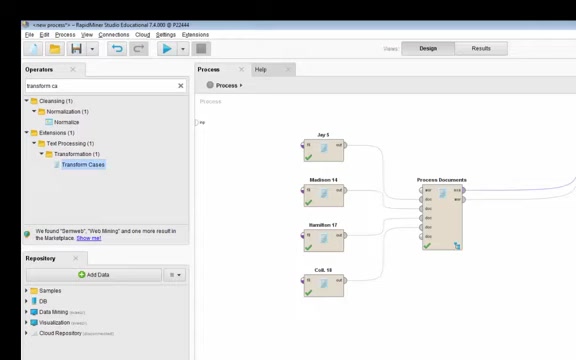Click the Add Data button
This screenshot has width=576, height=360.
point(94,275)
